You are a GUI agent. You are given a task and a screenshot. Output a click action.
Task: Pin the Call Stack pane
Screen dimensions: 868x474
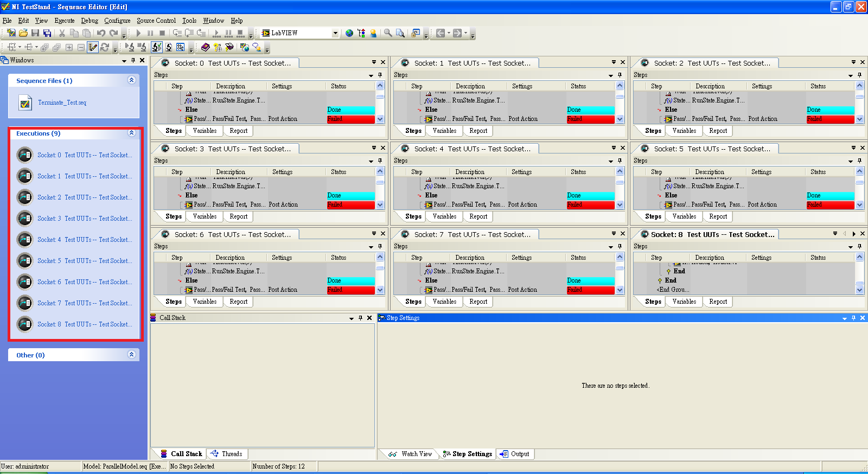tap(360, 318)
